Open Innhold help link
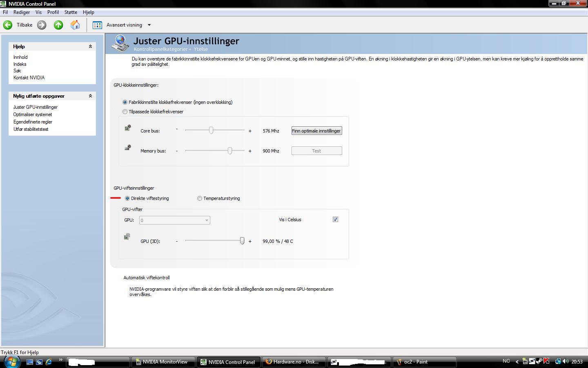Image resolution: width=588 pixels, height=368 pixels. (x=20, y=57)
